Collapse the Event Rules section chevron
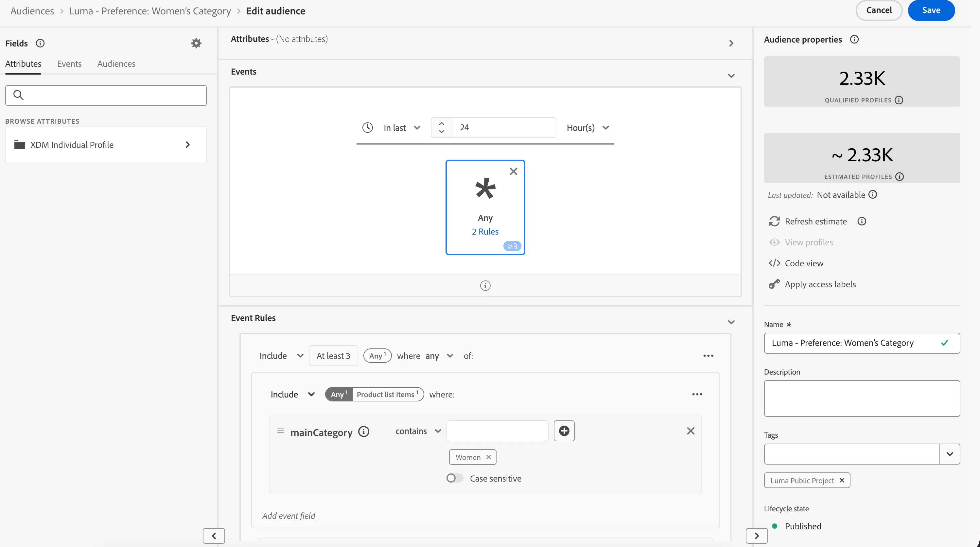Screen dimensions: 980x547 [x=731, y=322]
